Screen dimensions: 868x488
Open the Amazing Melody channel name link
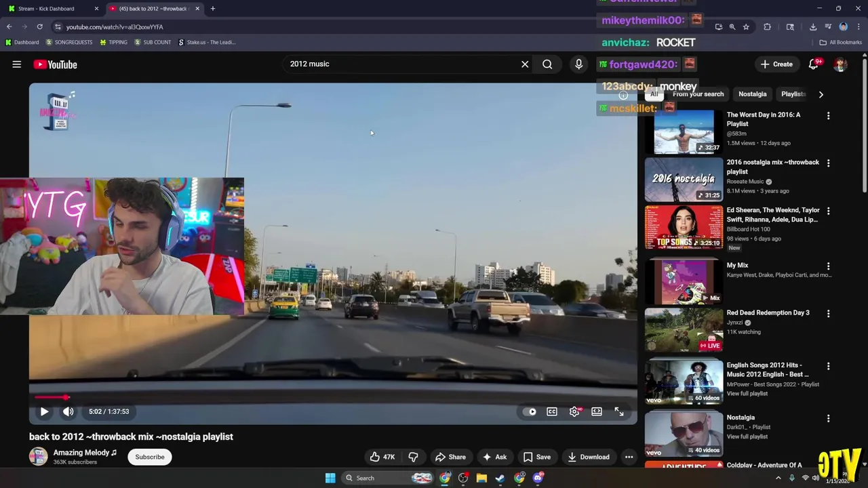(85, 452)
